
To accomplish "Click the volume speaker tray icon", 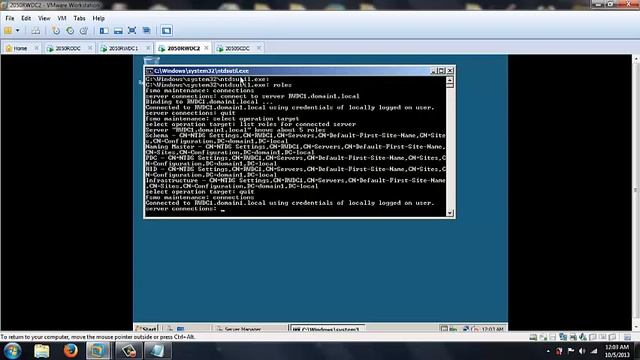I will 582,351.
